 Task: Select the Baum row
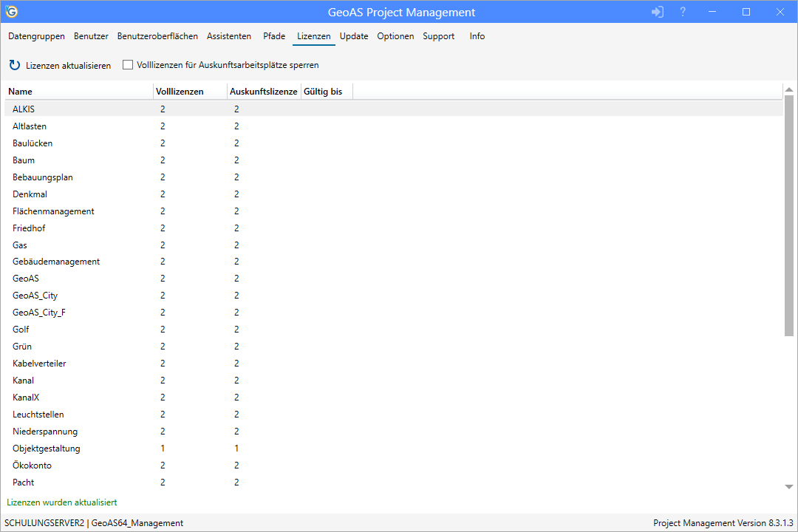394,160
